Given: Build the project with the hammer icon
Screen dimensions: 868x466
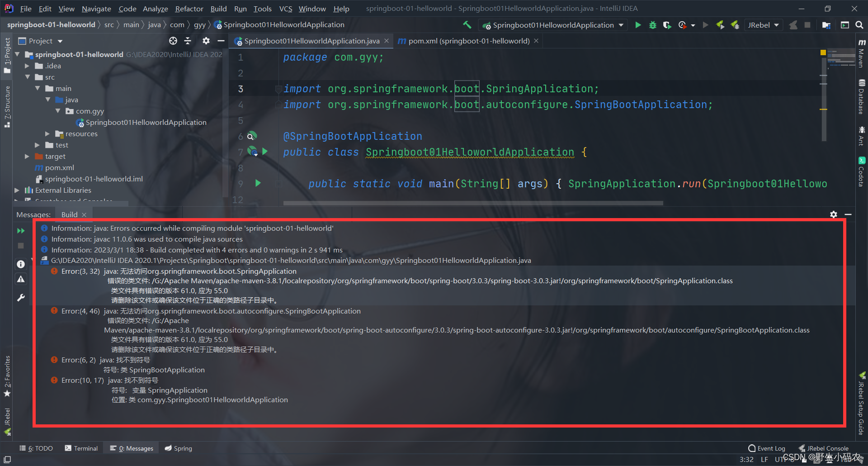Looking at the screenshot, I should (467, 25).
